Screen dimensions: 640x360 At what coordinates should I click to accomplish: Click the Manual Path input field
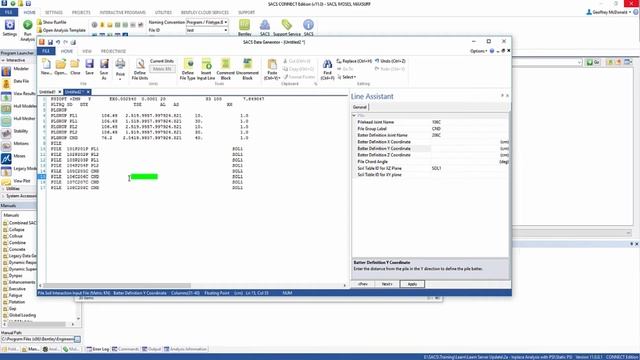(38, 339)
